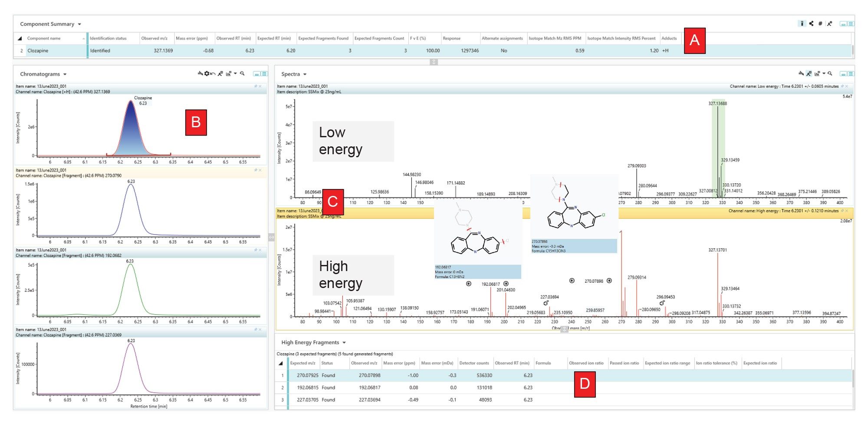
Task: Open the High Energy Fragments dropdown
Action: coord(344,343)
